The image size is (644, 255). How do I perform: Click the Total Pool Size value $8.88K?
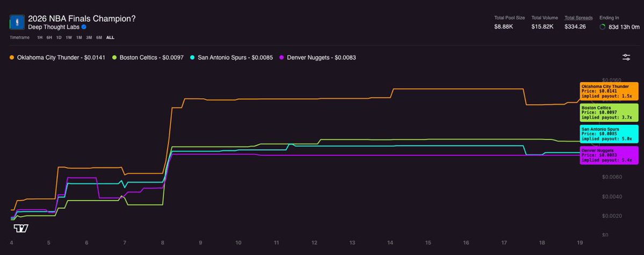click(x=503, y=27)
